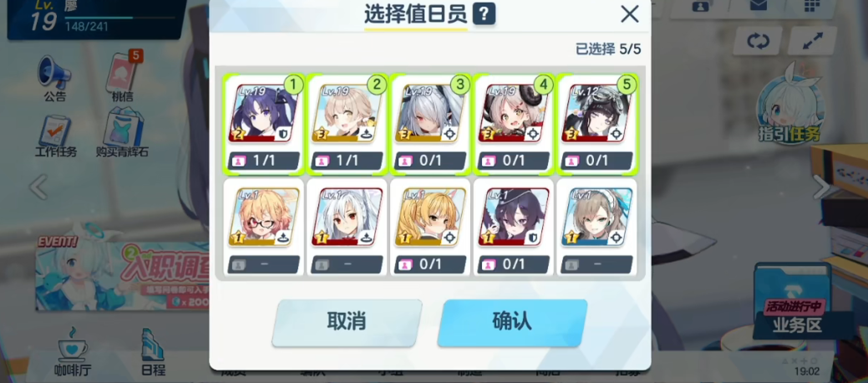
Task: Open the help question mark icon
Action: point(484,14)
